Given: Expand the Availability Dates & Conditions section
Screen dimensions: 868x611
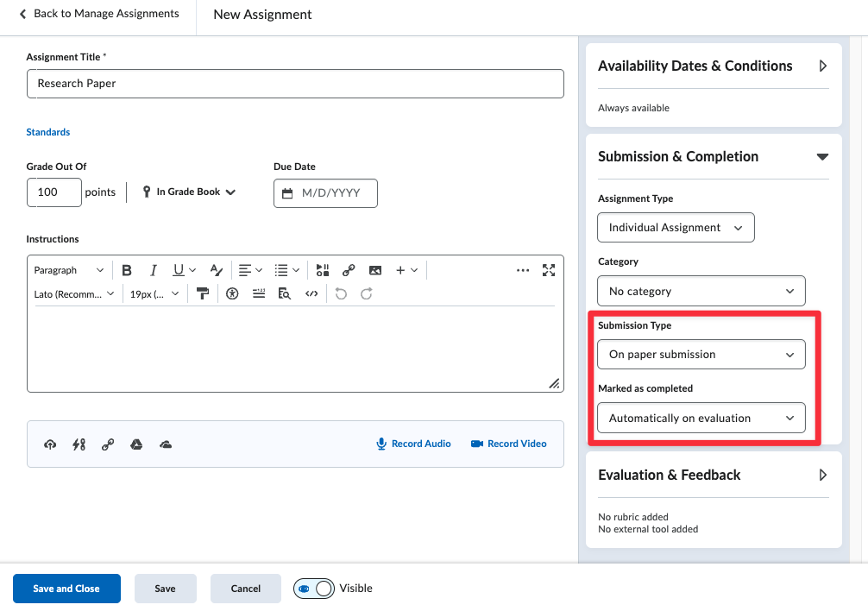Looking at the screenshot, I should (x=822, y=66).
